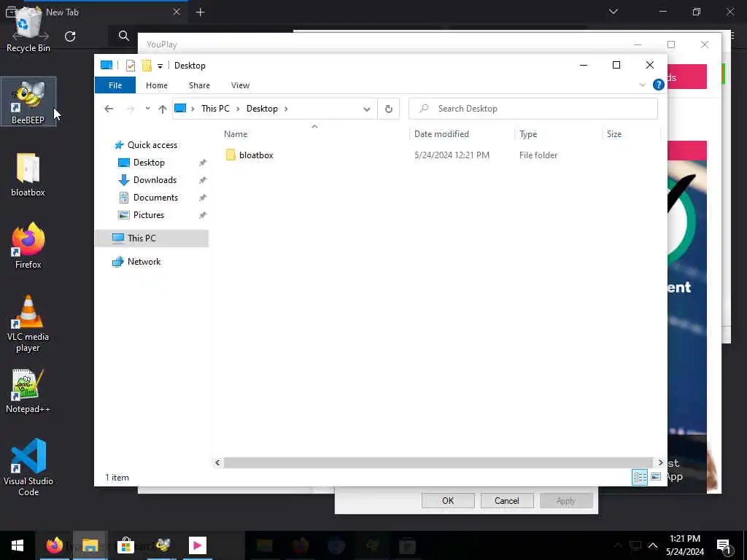Switch to the Share ribbon tab
The height and width of the screenshot is (560, 747).
click(199, 85)
